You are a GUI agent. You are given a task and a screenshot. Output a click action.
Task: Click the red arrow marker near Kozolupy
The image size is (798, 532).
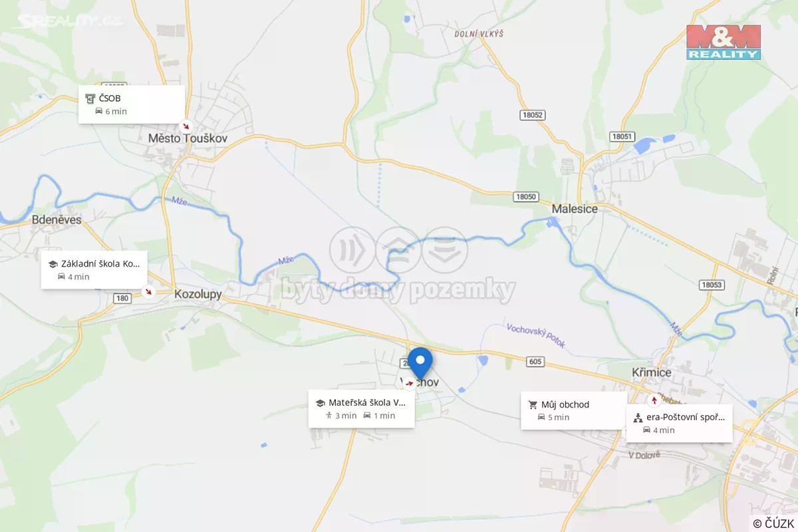pyautogui.click(x=149, y=291)
